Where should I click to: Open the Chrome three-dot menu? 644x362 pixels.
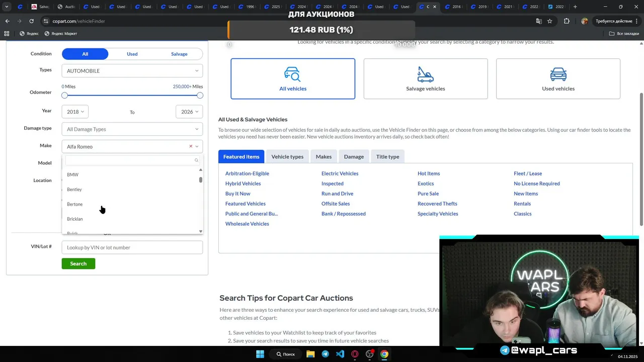pyautogui.click(x=637, y=21)
